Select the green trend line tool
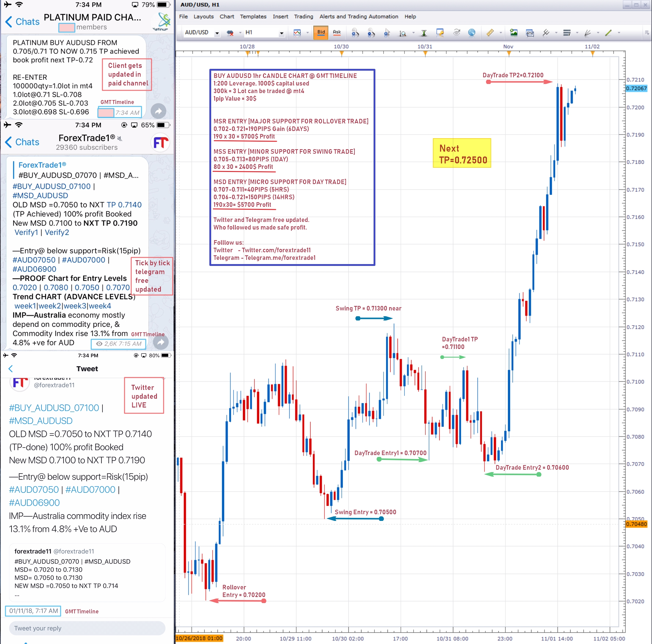 click(608, 32)
